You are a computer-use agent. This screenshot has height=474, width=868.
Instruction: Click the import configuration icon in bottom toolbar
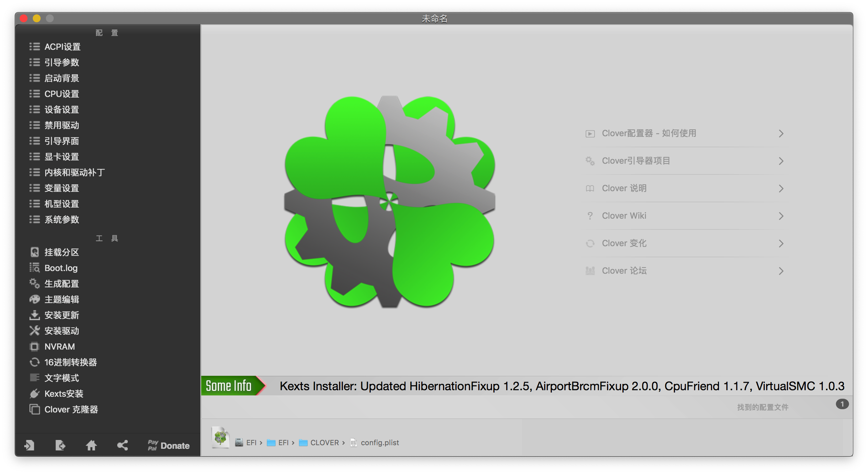(x=29, y=446)
